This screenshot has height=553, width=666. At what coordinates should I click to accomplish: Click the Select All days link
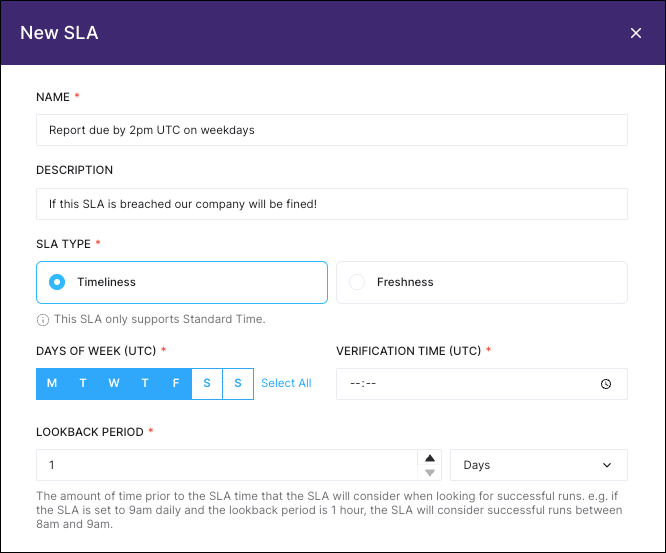point(286,384)
